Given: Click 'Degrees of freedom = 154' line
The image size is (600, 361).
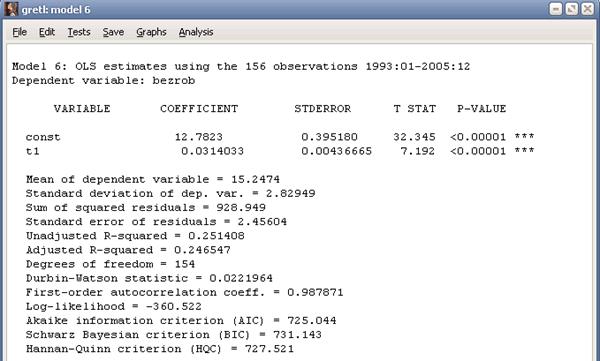Looking at the screenshot, I should coord(111,265).
